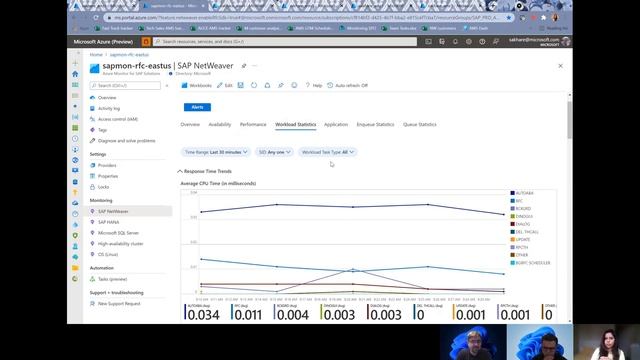Collapse the resource menu with chevron
The height and width of the screenshot is (360, 640).
pos(167,85)
